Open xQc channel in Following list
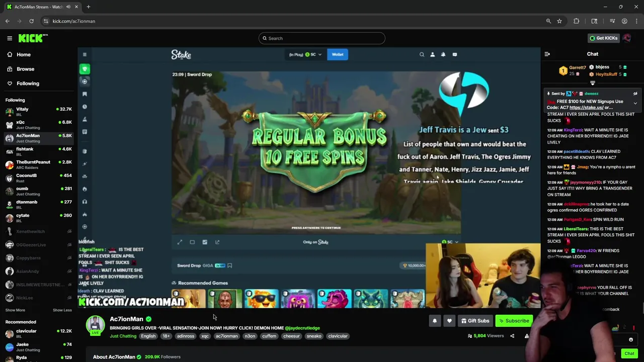 pyautogui.click(x=39, y=124)
